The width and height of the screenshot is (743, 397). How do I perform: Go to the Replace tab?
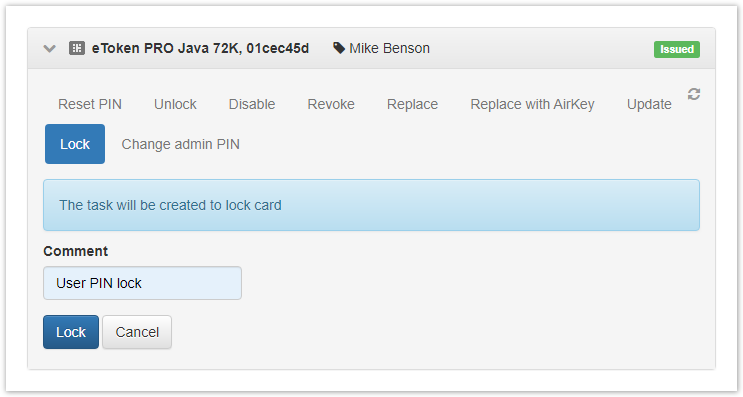412,104
